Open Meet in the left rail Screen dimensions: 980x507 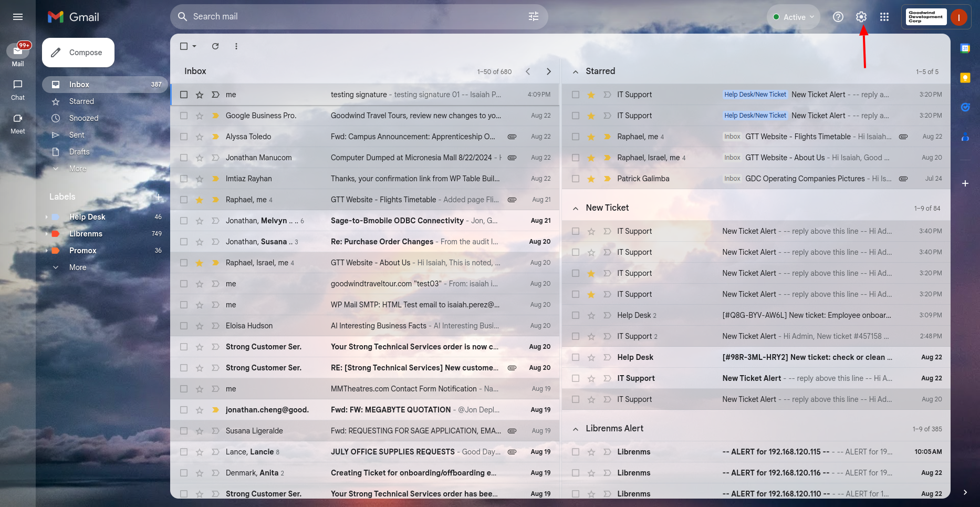[x=18, y=123]
